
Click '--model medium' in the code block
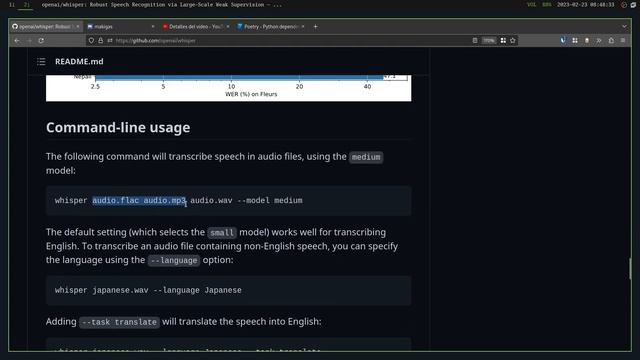coord(270,200)
